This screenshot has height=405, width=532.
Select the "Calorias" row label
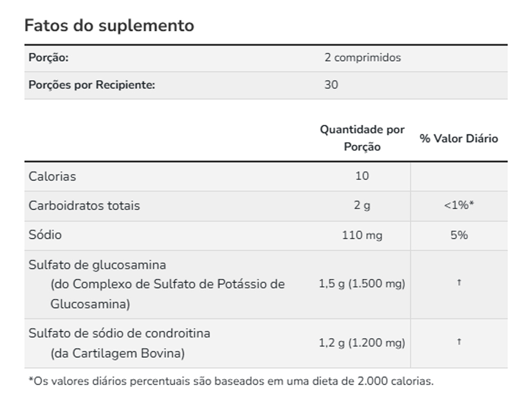coord(52,176)
